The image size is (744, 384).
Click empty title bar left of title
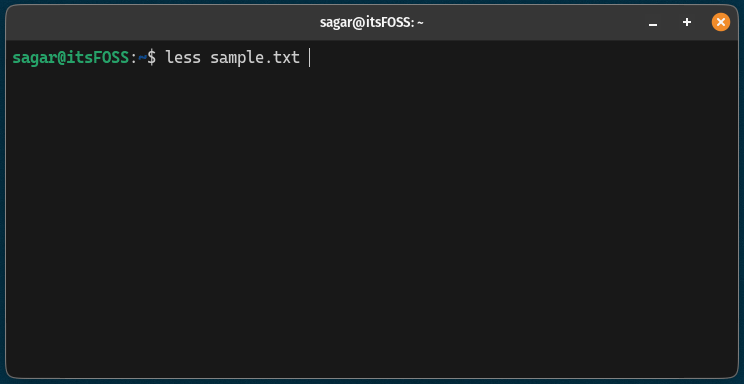coord(161,23)
